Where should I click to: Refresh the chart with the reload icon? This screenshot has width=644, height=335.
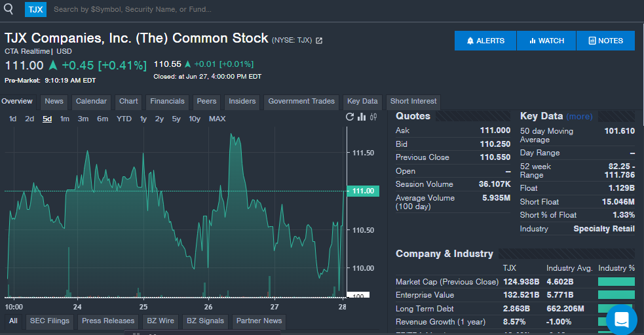click(350, 117)
